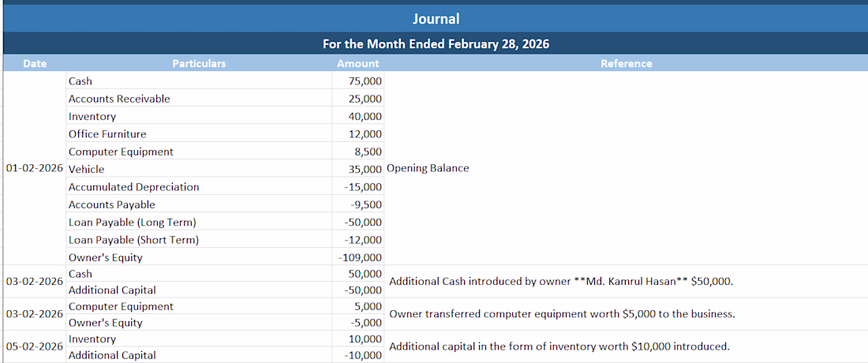Select Additional Capital cell with -50,000 amount

click(199, 290)
